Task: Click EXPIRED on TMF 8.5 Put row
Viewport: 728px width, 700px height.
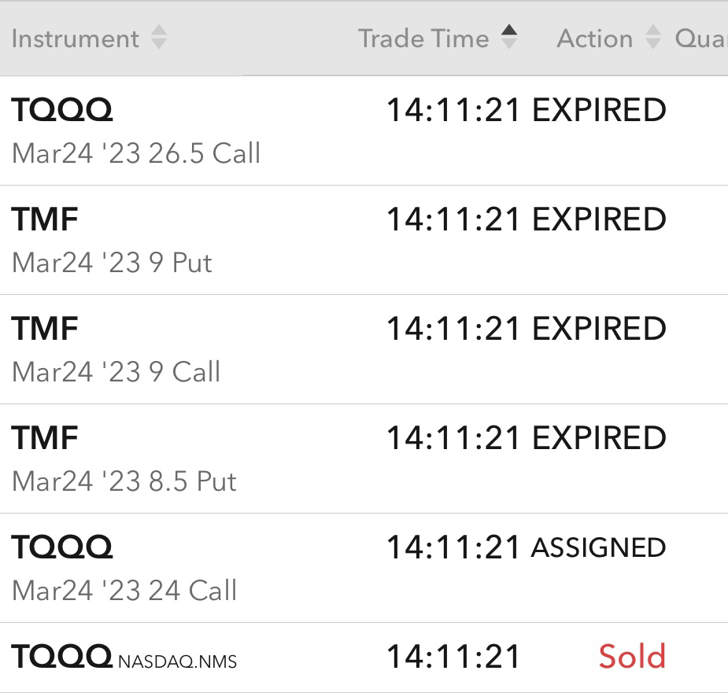Action: click(600, 439)
